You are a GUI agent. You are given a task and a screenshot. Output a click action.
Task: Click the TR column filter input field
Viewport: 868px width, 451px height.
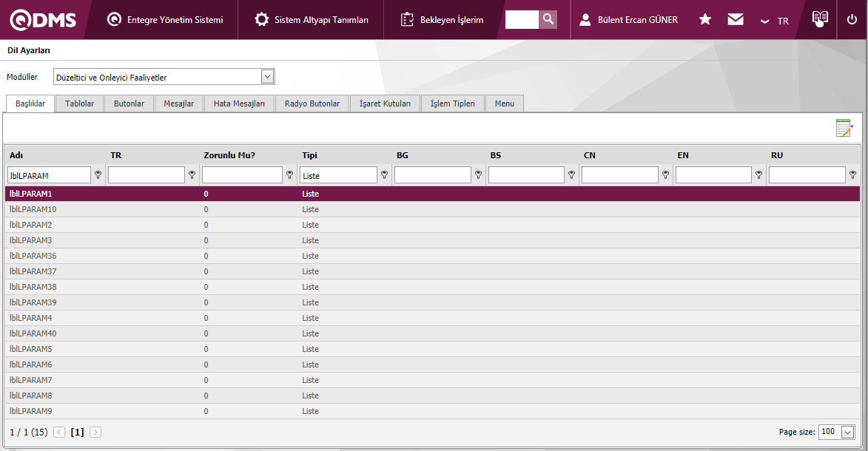pyautogui.click(x=146, y=175)
